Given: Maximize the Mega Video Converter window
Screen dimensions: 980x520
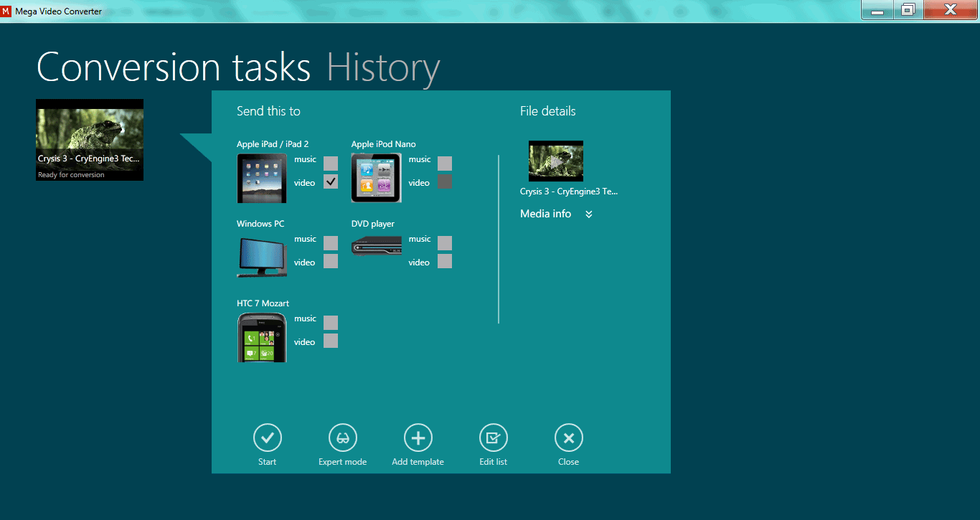Looking at the screenshot, I should point(908,10).
